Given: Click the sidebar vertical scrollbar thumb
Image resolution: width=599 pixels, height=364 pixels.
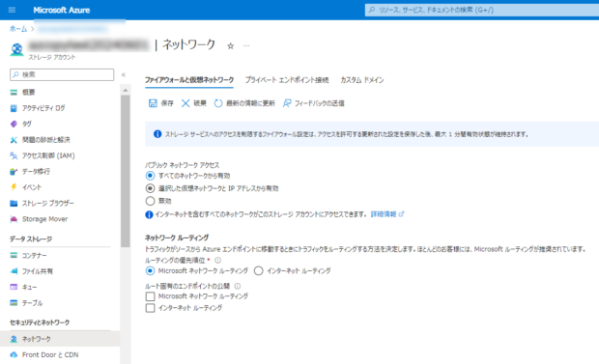Looking at the screenshot, I should pyautogui.click(x=126, y=171).
